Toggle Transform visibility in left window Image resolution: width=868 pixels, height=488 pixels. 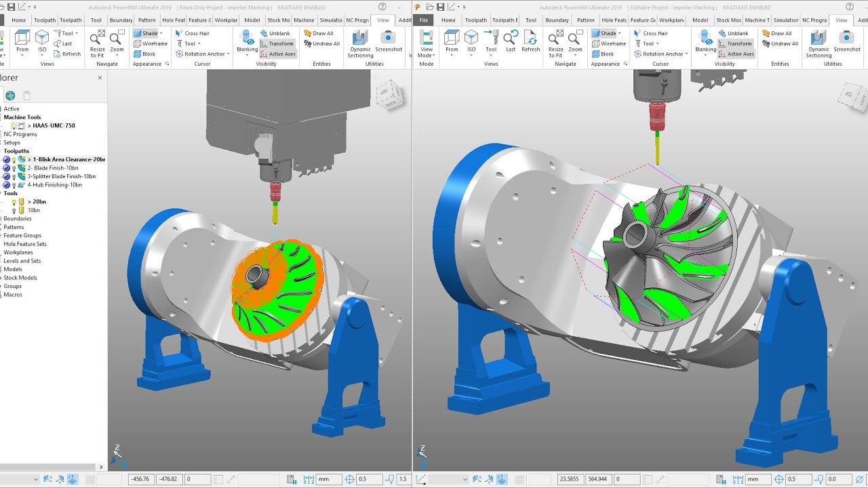(277, 43)
